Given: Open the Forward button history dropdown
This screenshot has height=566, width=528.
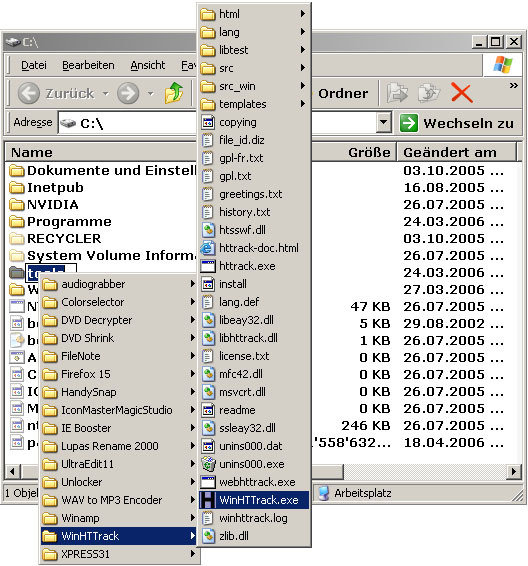Looking at the screenshot, I should click(x=150, y=93).
